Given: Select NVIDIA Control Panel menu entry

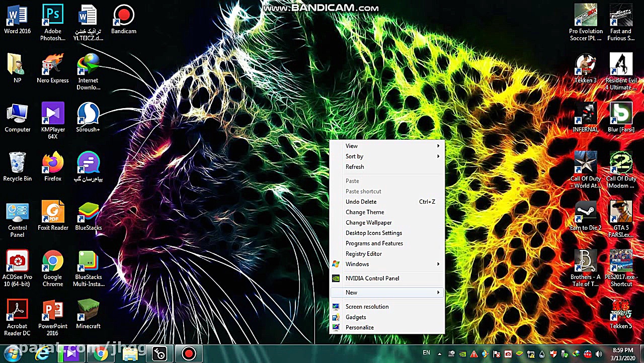Looking at the screenshot, I should [x=372, y=278].
